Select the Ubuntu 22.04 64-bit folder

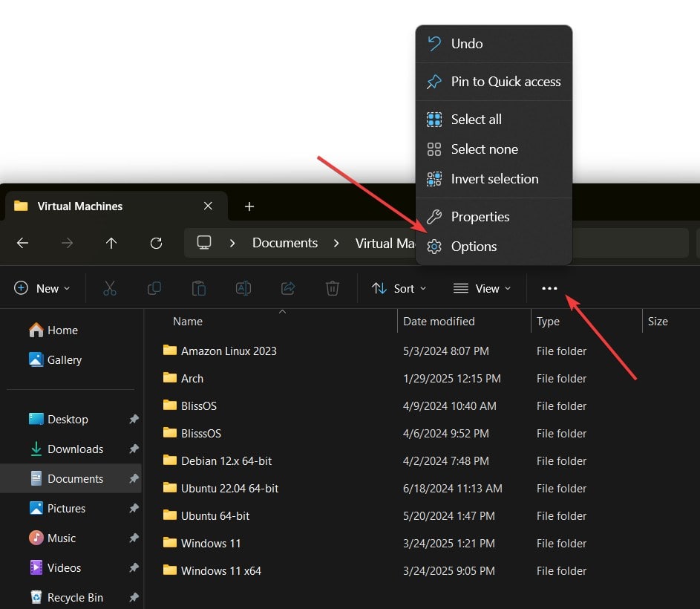click(x=229, y=489)
